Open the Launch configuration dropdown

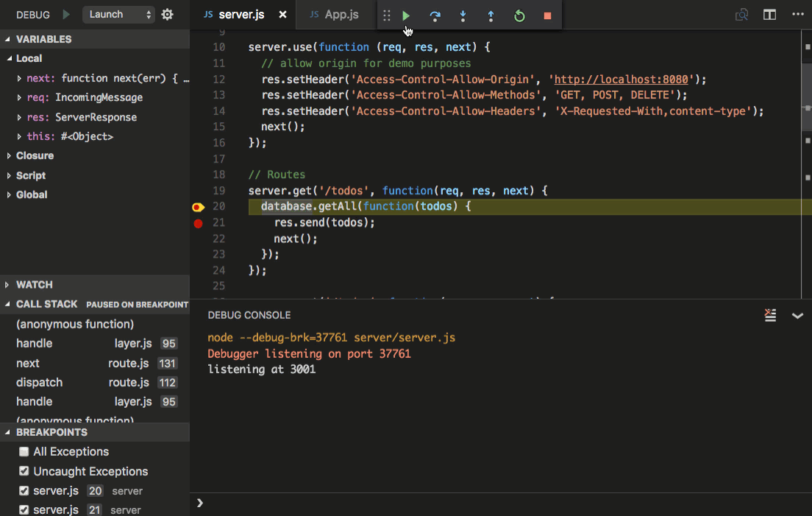tap(118, 13)
